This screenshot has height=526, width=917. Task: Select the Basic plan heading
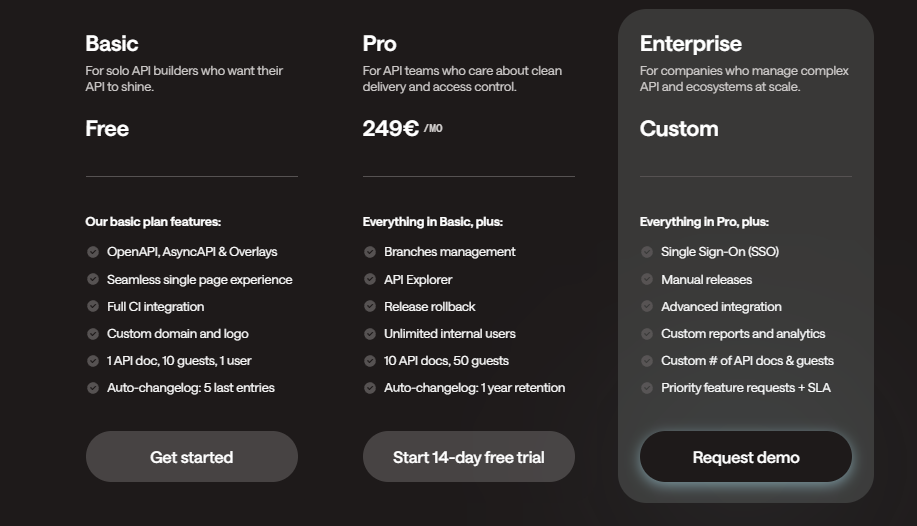point(112,44)
